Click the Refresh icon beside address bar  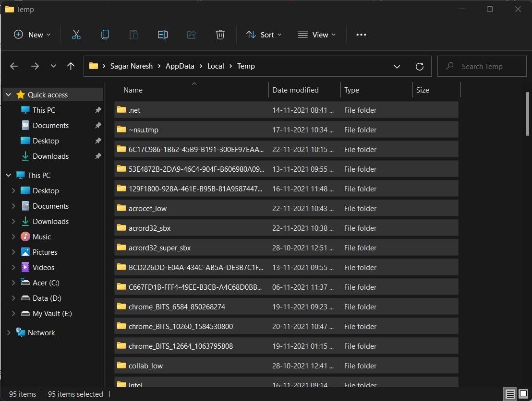(x=419, y=66)
